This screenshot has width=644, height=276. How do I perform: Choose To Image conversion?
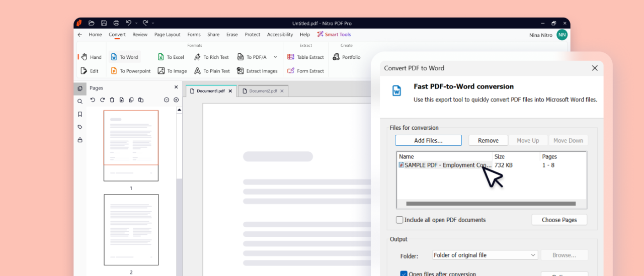(x=172, y=71)
